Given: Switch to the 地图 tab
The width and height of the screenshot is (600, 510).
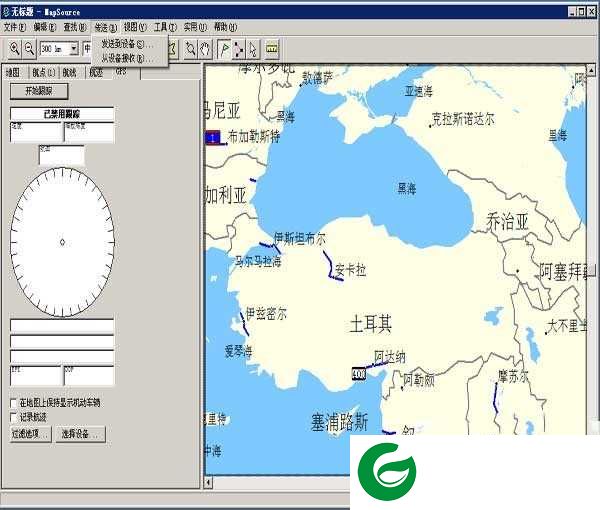Looking at the screenshot, I should [x=13, y=73].
